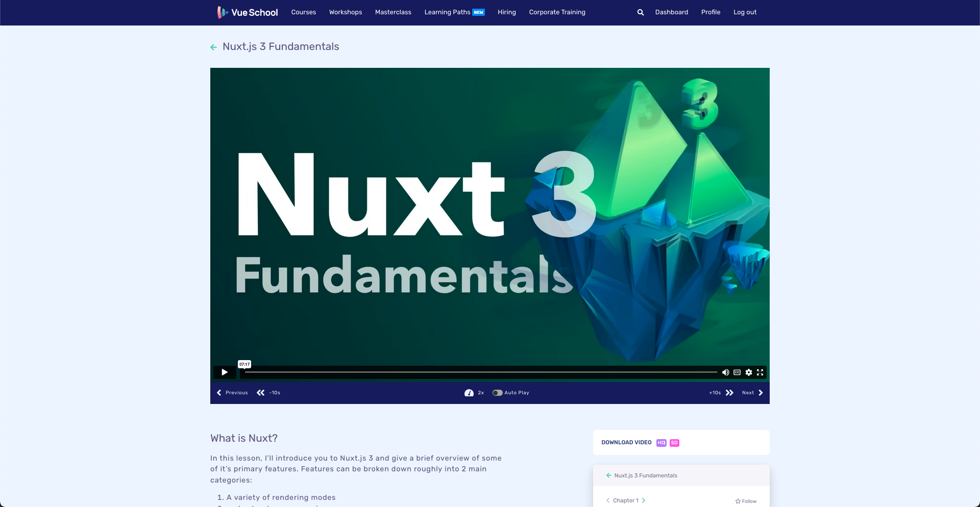Enter fullscreen mode
980x507 pixels.
coord(760,372)
